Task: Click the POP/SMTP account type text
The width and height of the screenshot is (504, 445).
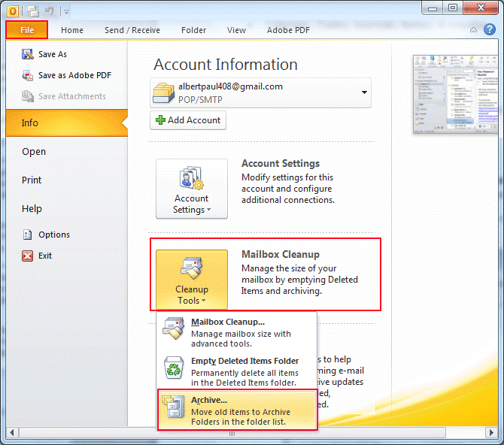Action: pos(200,100)
